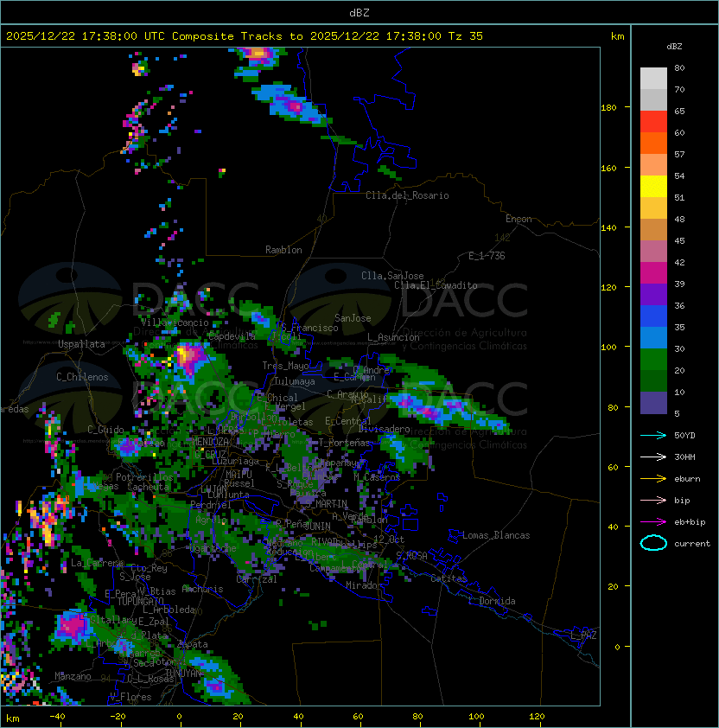Click the 'Ramblon' label in north
The width and height of the screenshot is (719, 728).
tap(283, 250)
